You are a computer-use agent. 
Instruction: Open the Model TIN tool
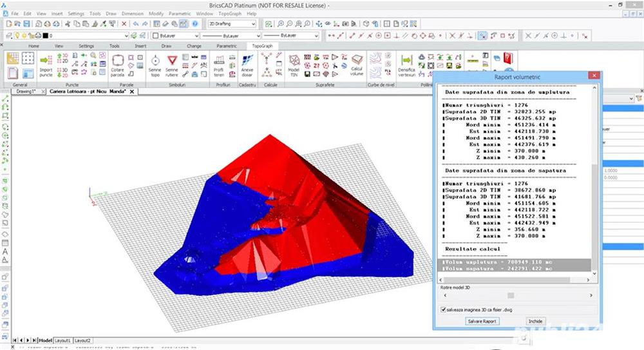tap(294, 64)
